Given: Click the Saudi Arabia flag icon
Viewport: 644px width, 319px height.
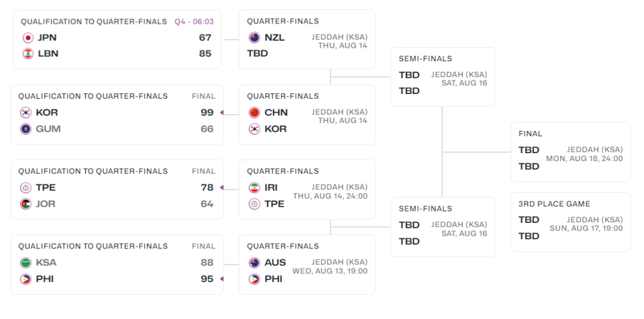Looking at the screenshot, I should [x=25, y=263].
